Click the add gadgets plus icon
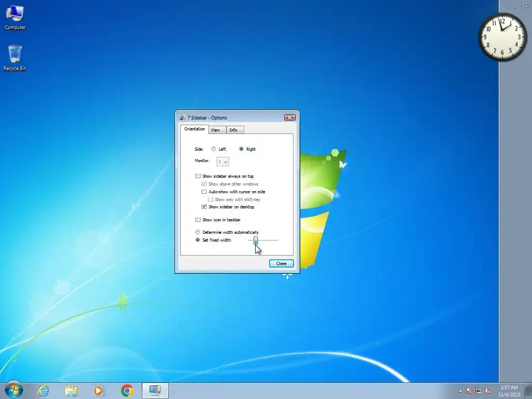Viewport: 532px width, 399px height. 526,6
